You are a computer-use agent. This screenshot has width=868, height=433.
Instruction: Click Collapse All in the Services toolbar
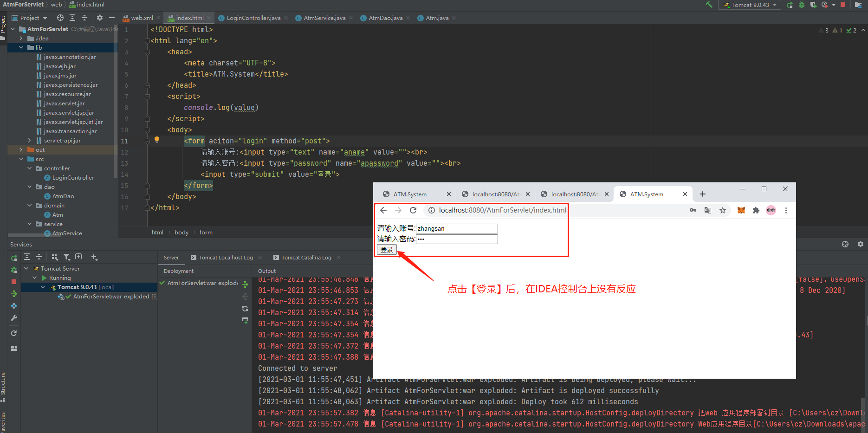coord(39,257)
